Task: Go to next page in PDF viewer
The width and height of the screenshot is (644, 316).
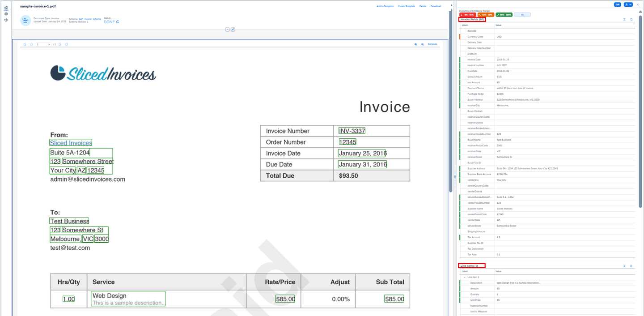Action: pyautogui.click(x=60, y=44)
